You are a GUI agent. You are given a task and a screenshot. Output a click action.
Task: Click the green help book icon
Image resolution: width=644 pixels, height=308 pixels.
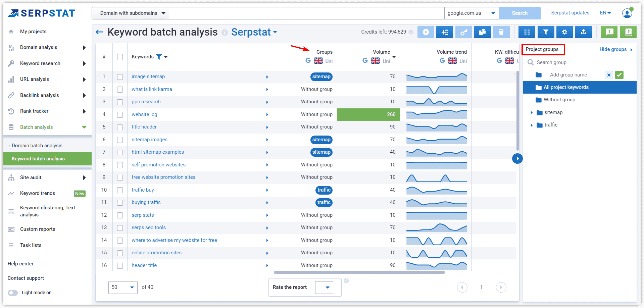(628, 32)
